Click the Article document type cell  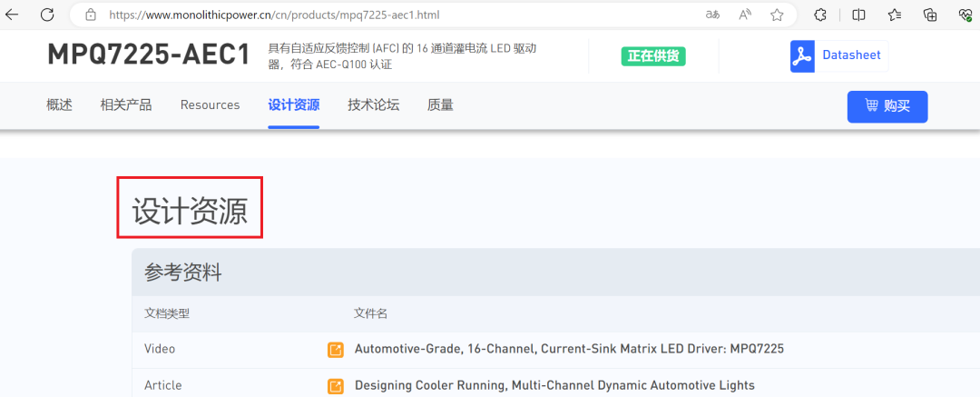coord(163,385)
